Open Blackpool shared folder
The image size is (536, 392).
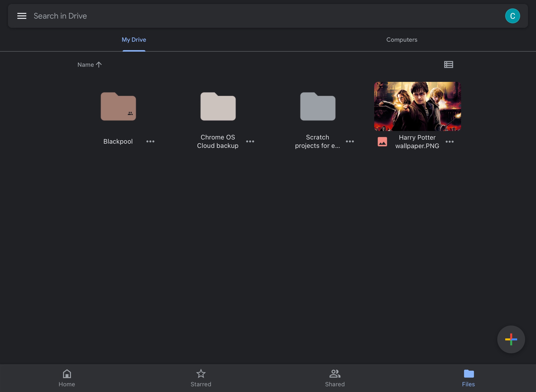click(x=119, y=106)
